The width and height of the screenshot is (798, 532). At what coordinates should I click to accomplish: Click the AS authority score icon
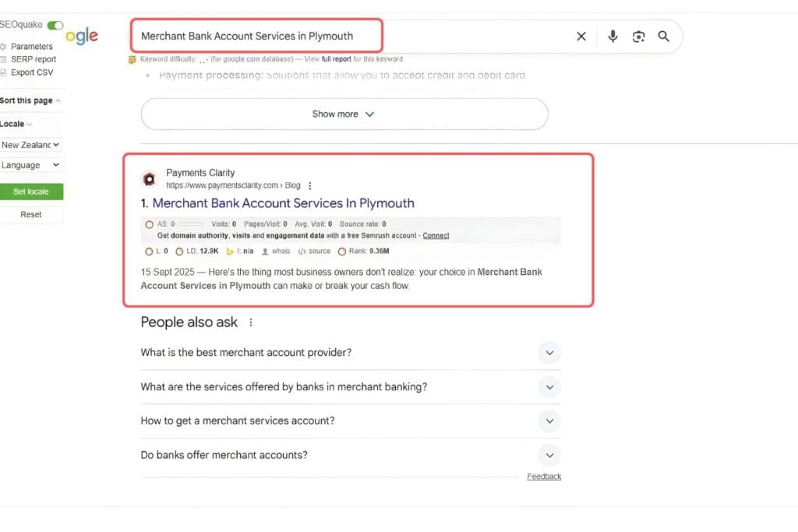(x=149, y=224)
